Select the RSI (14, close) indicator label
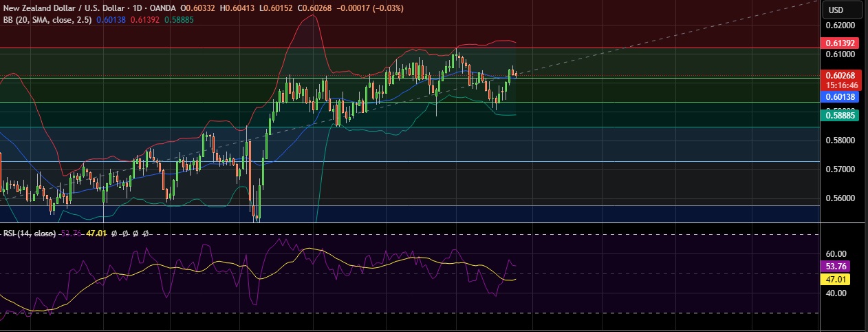 (x=30, y=234)
